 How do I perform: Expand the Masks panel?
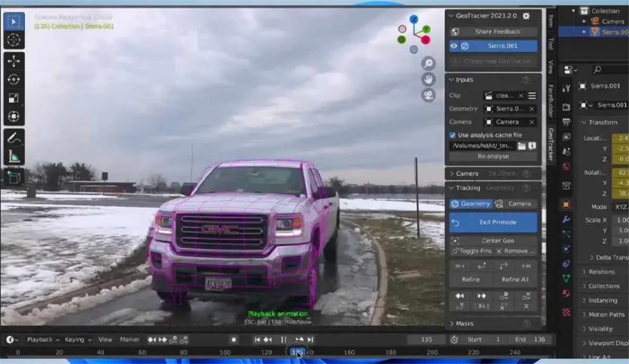click(452, 324)
